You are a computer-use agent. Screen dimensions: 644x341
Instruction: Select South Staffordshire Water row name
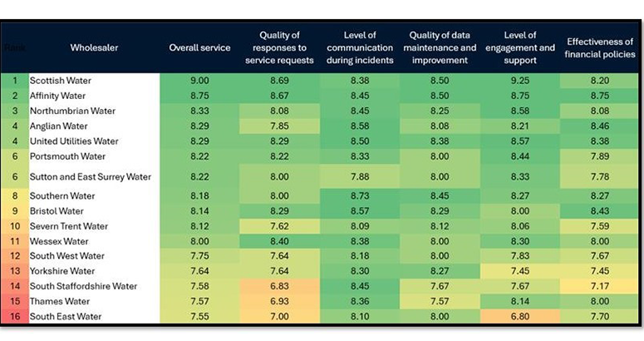pos(84,286)
